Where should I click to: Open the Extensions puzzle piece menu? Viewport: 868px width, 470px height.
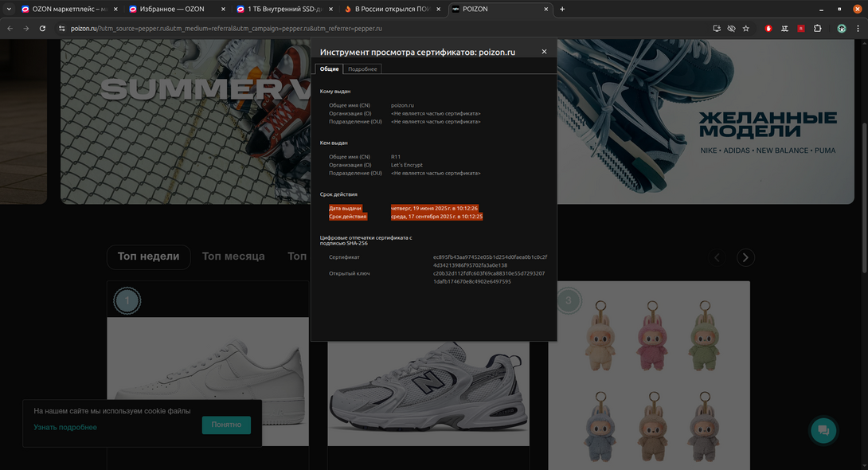(817, 28)
